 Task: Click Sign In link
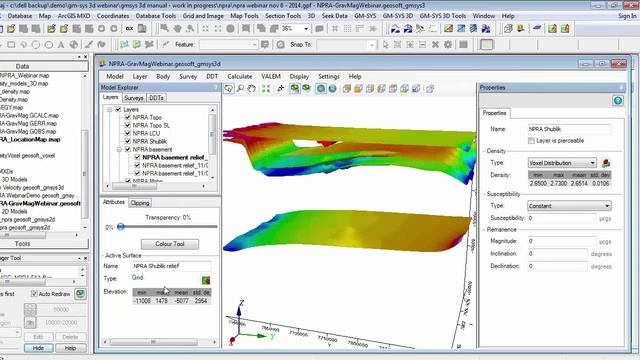pos(627,16)
